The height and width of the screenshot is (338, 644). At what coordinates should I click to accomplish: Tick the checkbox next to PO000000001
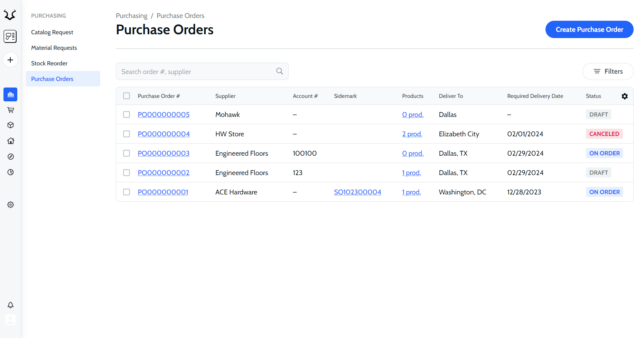127,192
